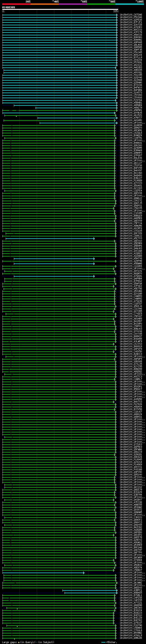Click the red 20% identity legend segment
The width and height of the screenshot is (146, 644).
[x=16, y=4]
